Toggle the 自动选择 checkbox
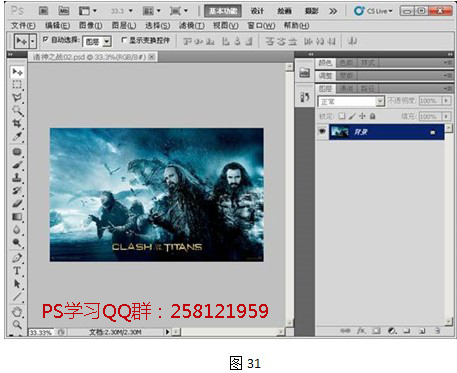 click(x=46, y=40)
